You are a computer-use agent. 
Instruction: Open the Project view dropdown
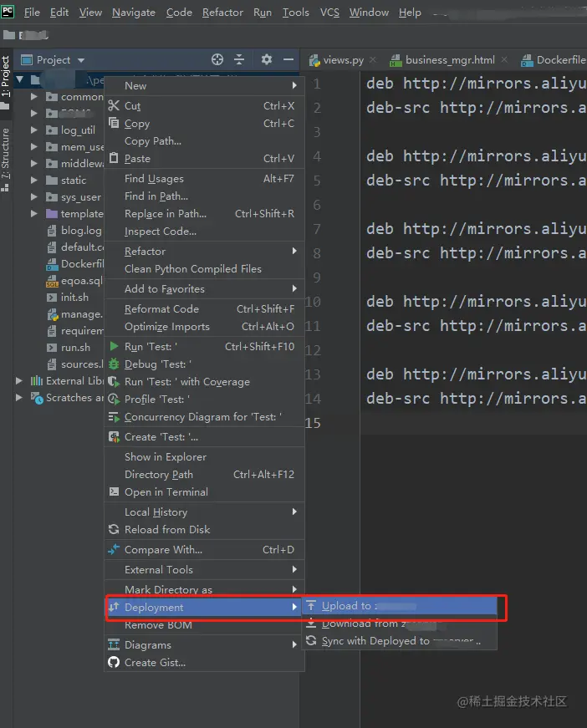(81, 60)
